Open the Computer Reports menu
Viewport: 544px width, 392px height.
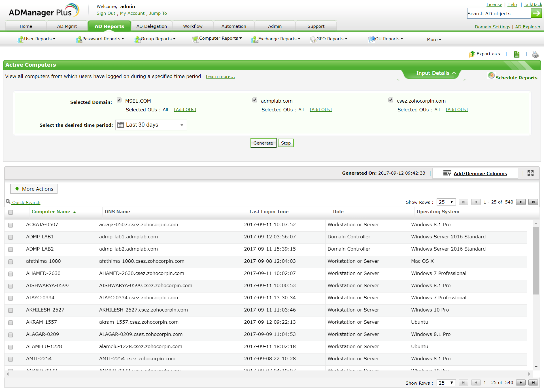coord(218,39)
